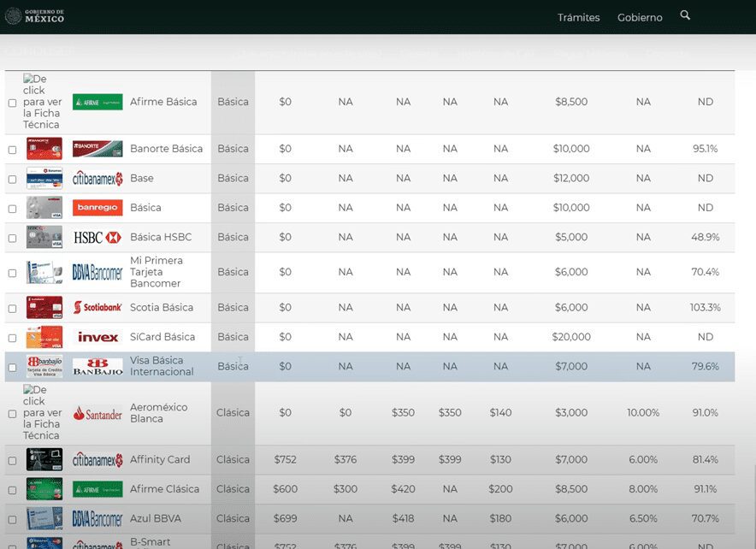This screenshot has height=549, width=756.
Task: Click the banregio logo
Action: (x=97, y=208)
